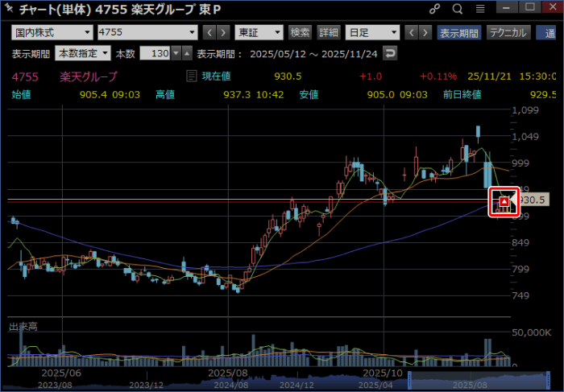Click the red alert marker on chart
This screenshot has width=564, height=392.
504,200
